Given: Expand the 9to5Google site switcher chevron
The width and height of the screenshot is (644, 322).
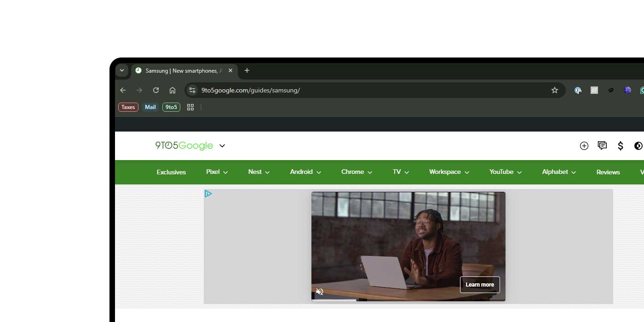Looking at the screenshot, I should coord(222,146).
